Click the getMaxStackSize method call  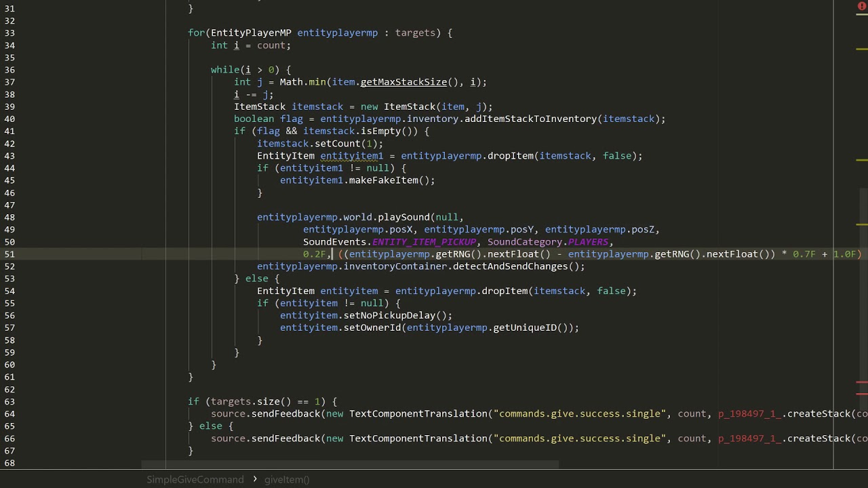[403, 82]
